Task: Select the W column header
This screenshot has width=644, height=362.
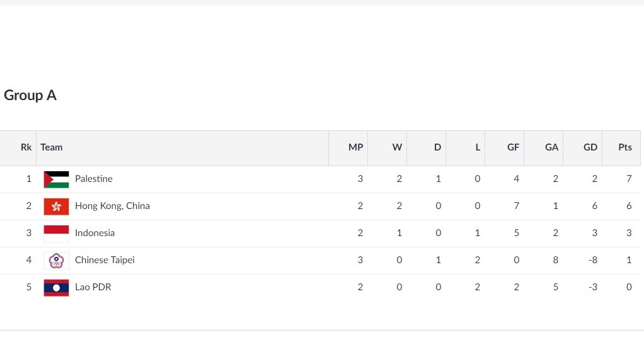Action: tap(397, 147)
